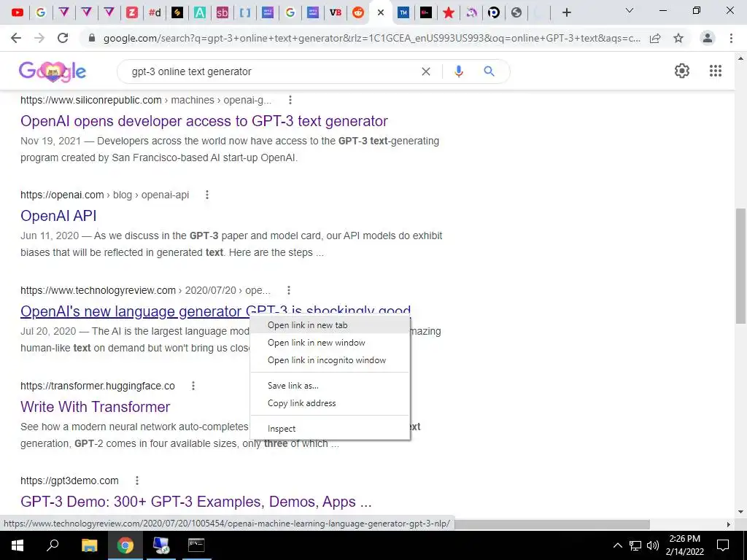The width and height of the screenshot is (747, 560).
Task: Open Google search settings gear
Action: 682,71
